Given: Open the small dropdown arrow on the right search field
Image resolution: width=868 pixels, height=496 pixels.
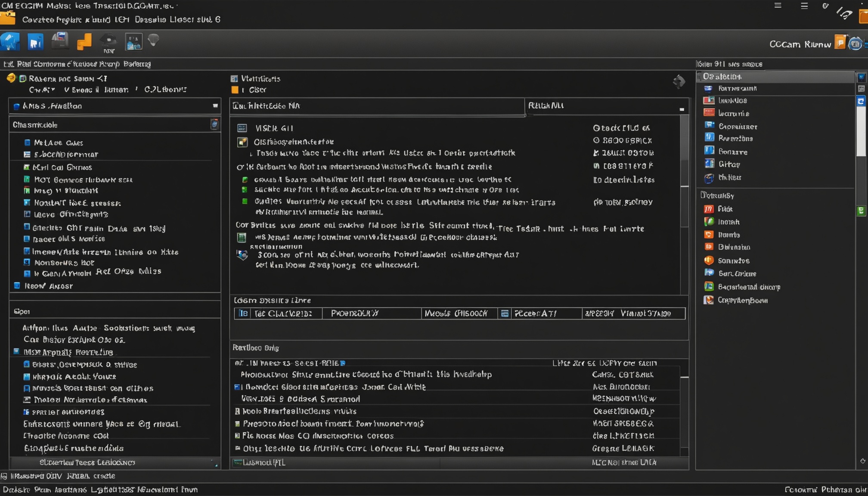Looking at the screenshot, I should (x=682, y=109).
